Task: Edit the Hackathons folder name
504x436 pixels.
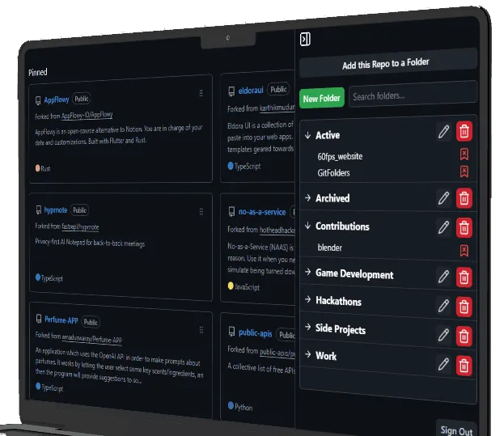Action: pyautogui.click(x=443, y=306)
